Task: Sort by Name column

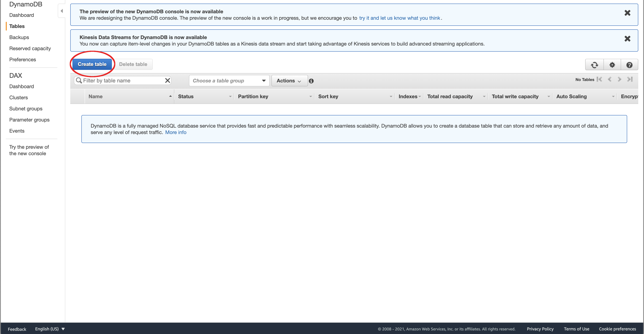Action: tap(129, 96)
